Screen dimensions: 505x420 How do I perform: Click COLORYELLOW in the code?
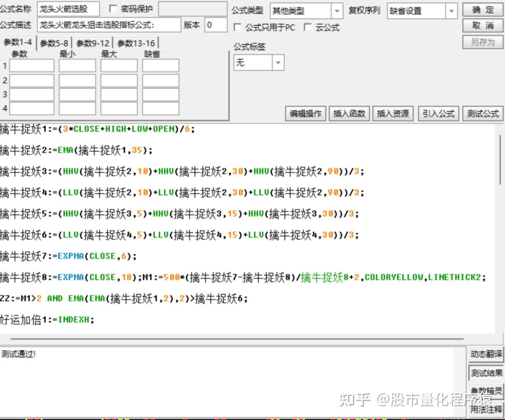tap(394, 277)
